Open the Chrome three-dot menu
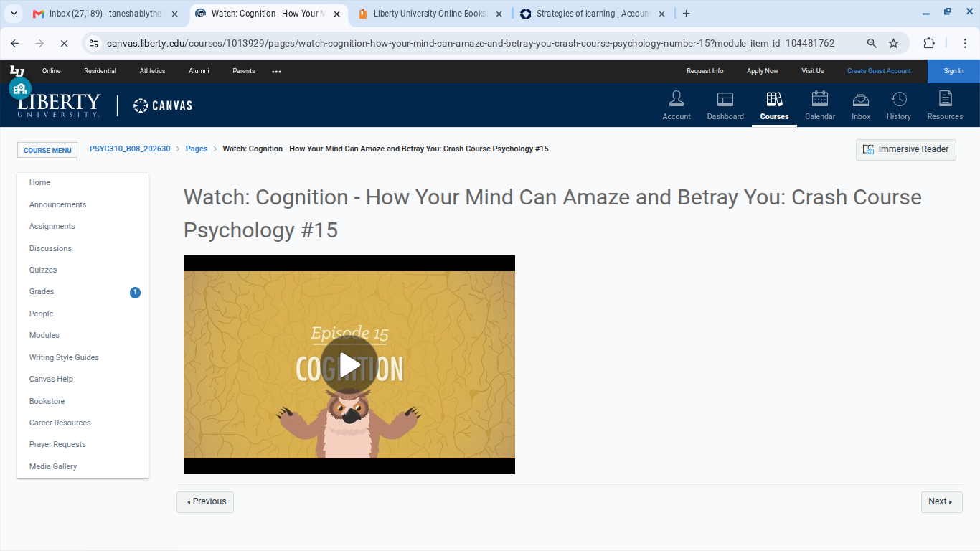 click(x=963, y=43)
